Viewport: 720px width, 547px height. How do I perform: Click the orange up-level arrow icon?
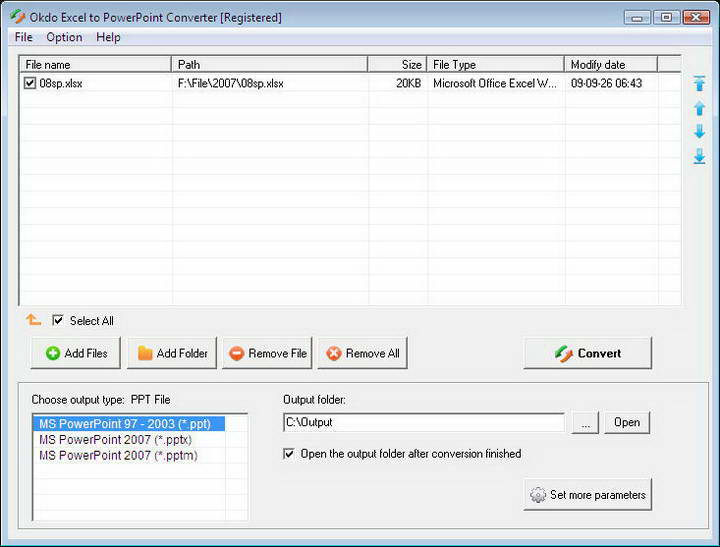click(34, 319)
